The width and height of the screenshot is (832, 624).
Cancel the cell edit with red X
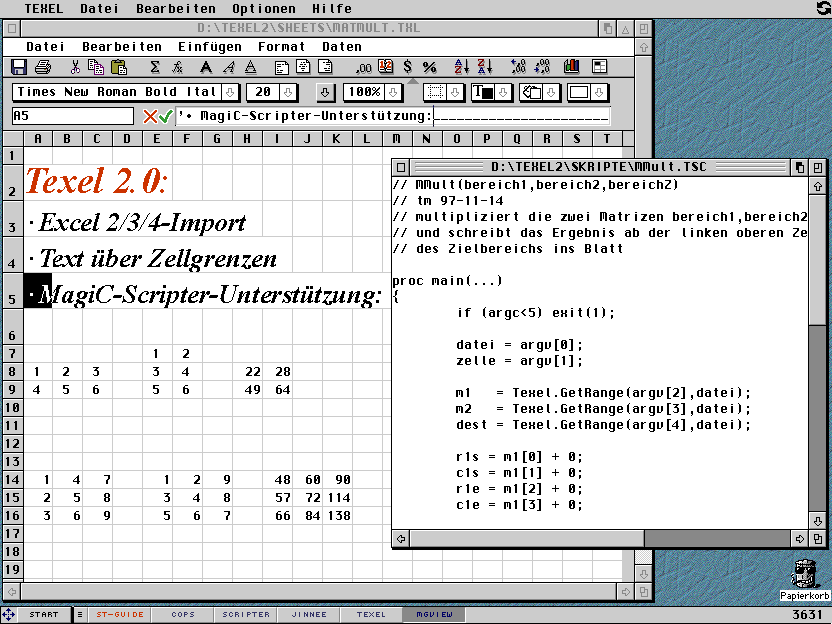[x=150, y=116]
